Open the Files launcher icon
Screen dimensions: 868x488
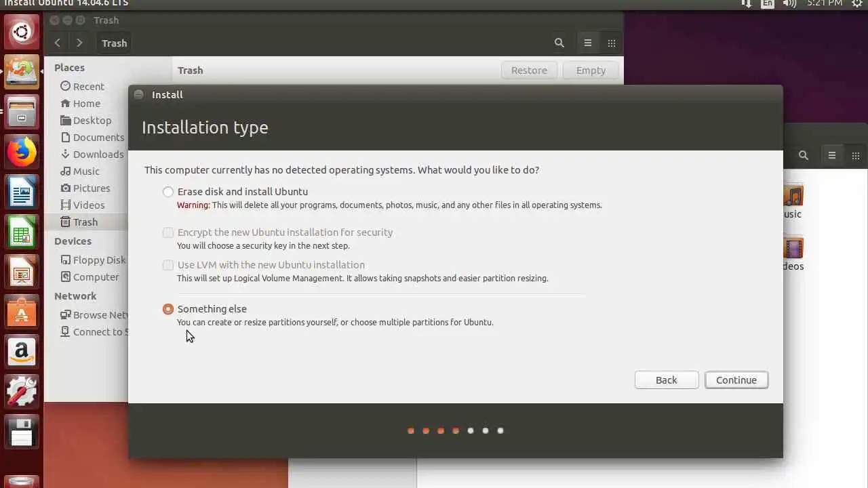[22, 112]
